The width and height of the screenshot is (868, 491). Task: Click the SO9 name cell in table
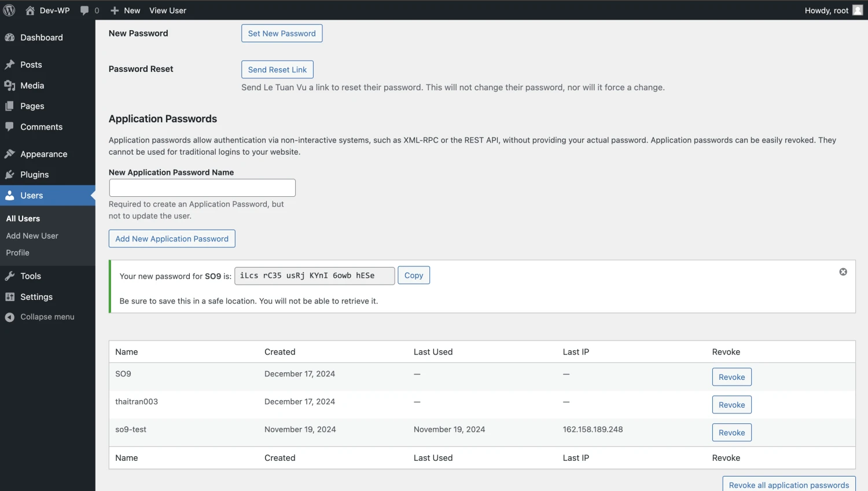click(123, 374)
